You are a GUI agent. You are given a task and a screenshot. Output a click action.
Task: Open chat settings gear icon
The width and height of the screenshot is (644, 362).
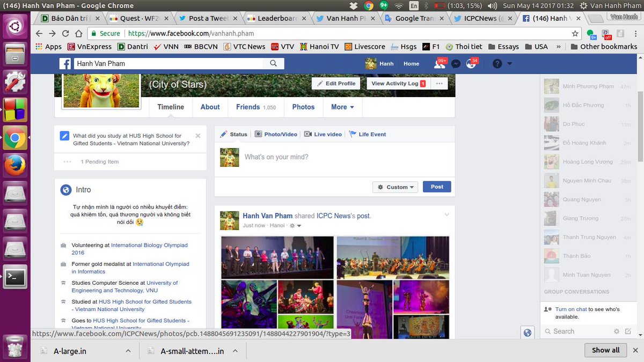(x=617, y=331)
